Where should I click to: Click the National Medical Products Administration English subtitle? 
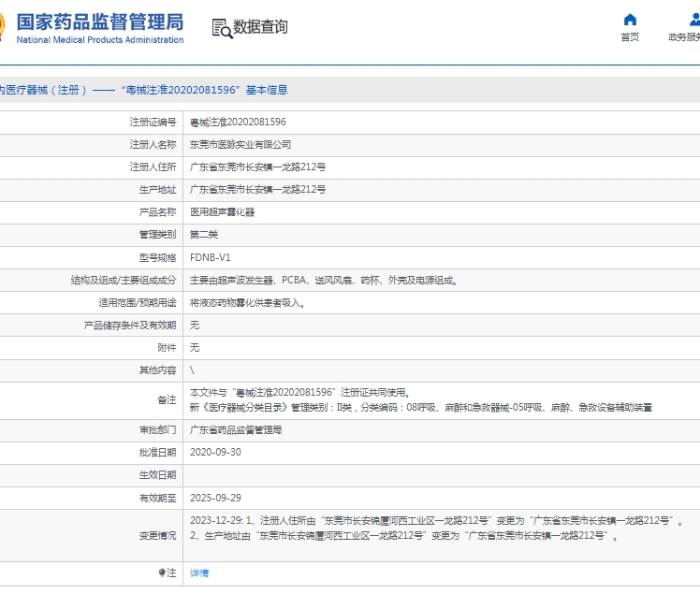(x=100, y=40)
